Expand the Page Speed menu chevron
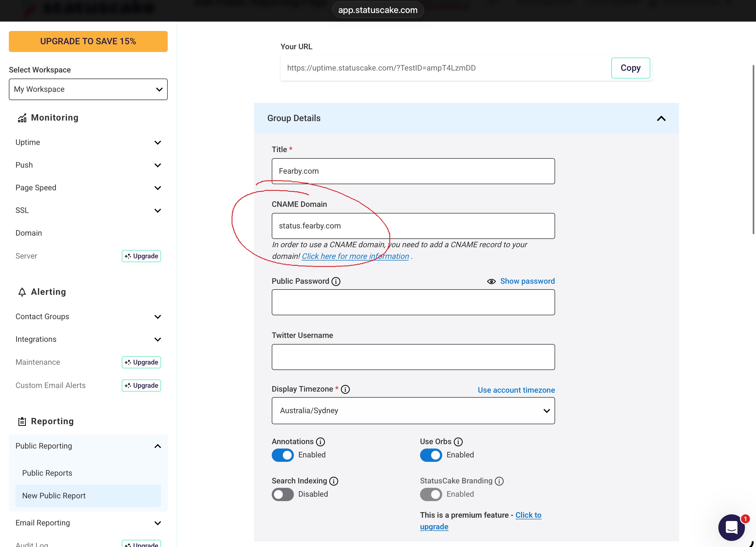Viewport: 756px width, 547px height. (x=158, y=188)
